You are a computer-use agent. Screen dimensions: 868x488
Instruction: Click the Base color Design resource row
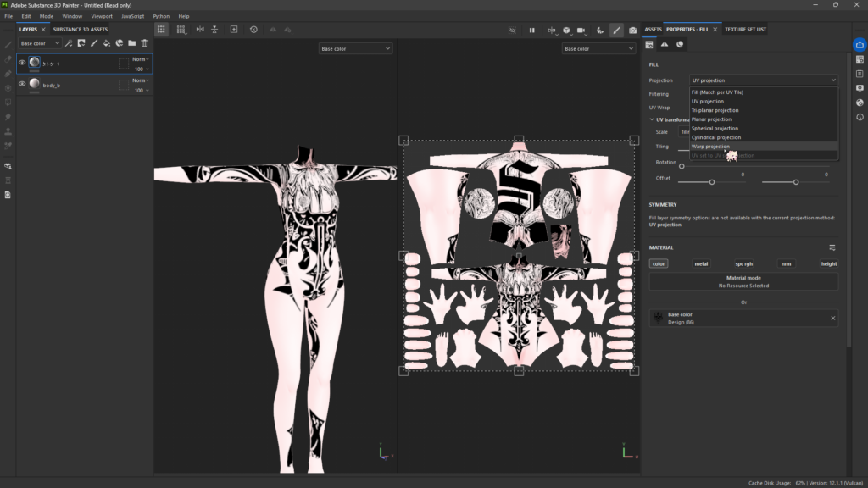tap(743, 319)
